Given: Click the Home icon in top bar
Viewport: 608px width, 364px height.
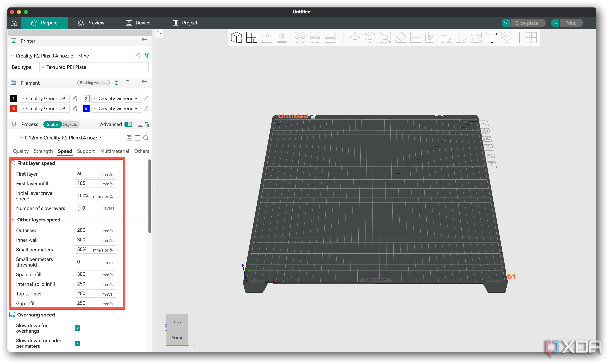Looking at the screenshot, I should (x=14, y=23).
